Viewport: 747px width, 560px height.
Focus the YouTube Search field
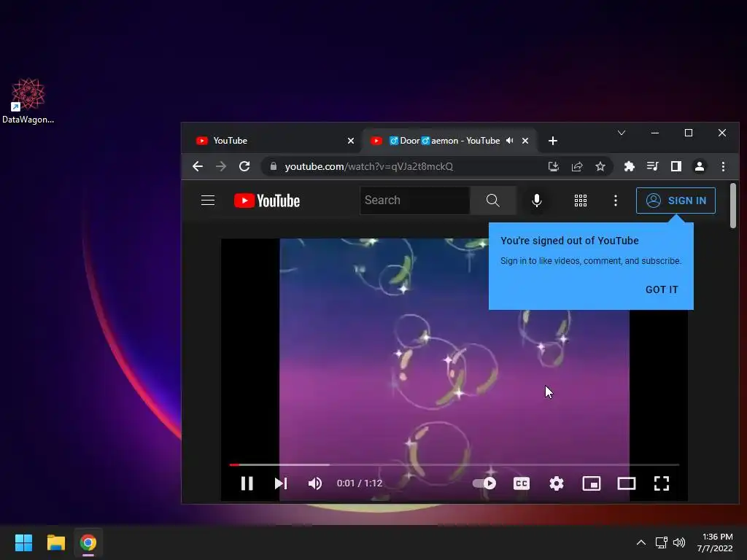(x=414, y=201)
